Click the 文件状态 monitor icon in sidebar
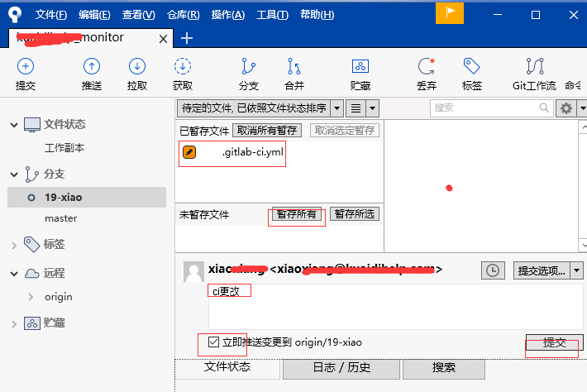This screenshot has height=392, width=587. (32, 125)
